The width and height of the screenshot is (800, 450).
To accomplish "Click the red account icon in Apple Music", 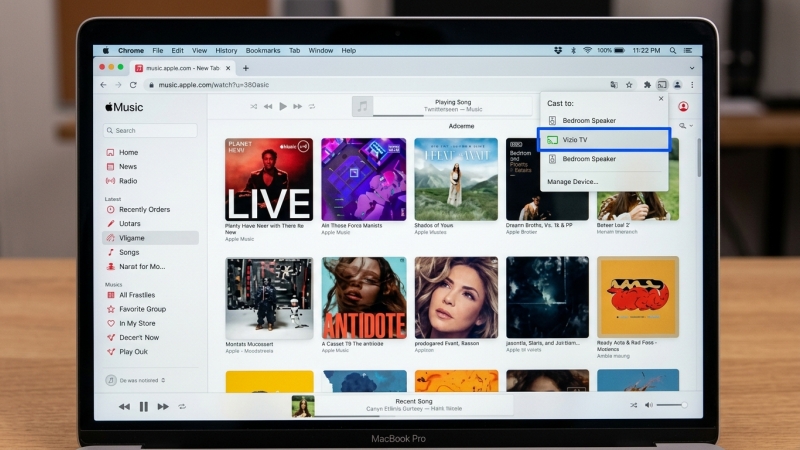I will click(x=683, y=106).
